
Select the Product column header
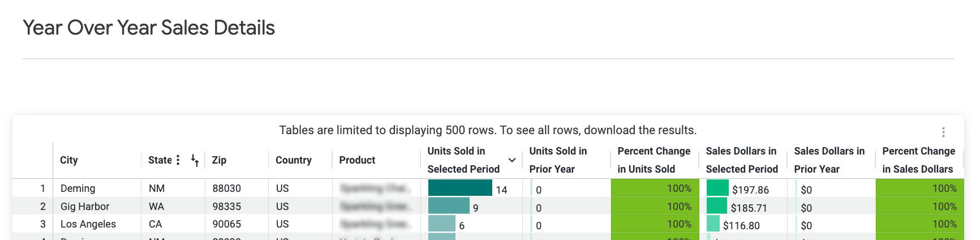357,160
